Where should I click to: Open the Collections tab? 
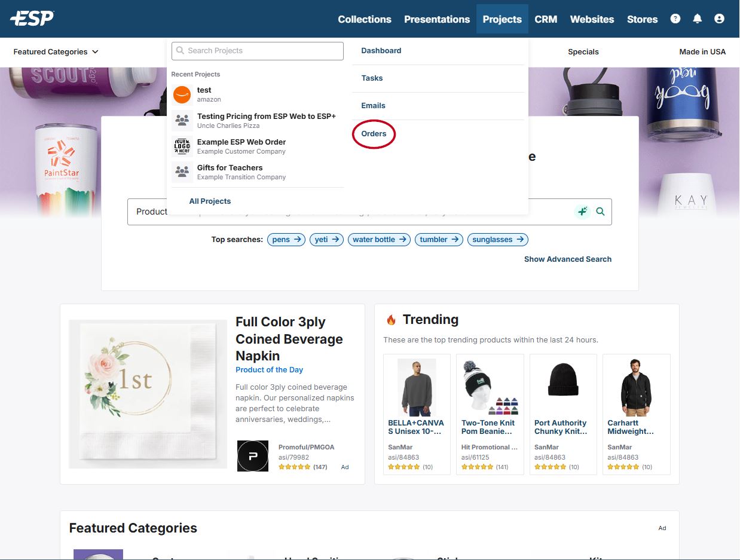pyautogui.click(x=364, y=19)
